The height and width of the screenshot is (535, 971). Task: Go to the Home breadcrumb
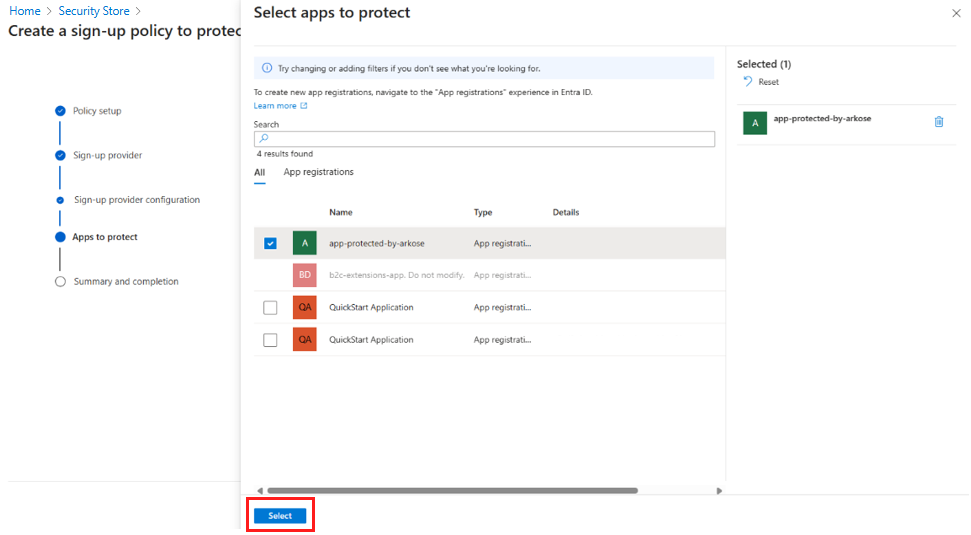25,11
